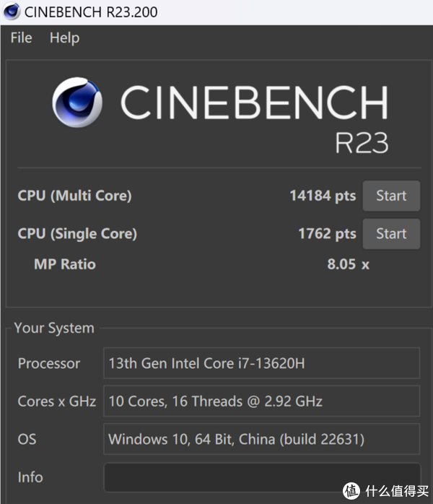The width and height of the screenshot is (433, 504).
Task: Start the CPU Single Core test
Action: (390, 234)
